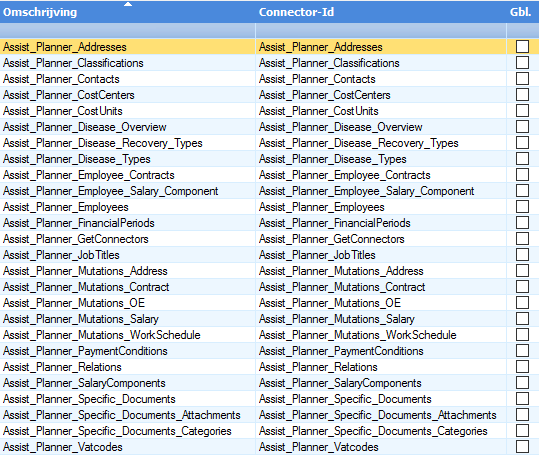Image resolution: width=539 pixels, height=456 pixels.
Task: Select Assist_Planner_CostCenters in Omschrijving column
Action: click(x=69, y=95)
